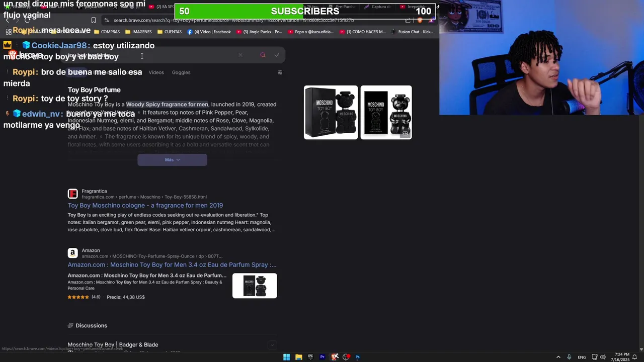This screenshot has width=644, height=362.
Task: Open the share icon in the address bar
Action: click(x=408, y=20)
